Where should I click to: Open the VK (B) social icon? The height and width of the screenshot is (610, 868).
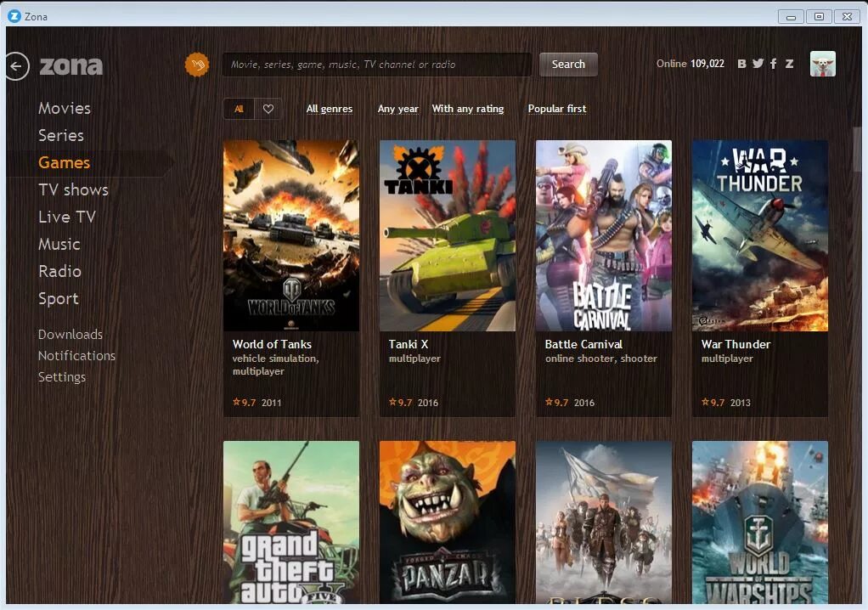(x=741, y=64)
